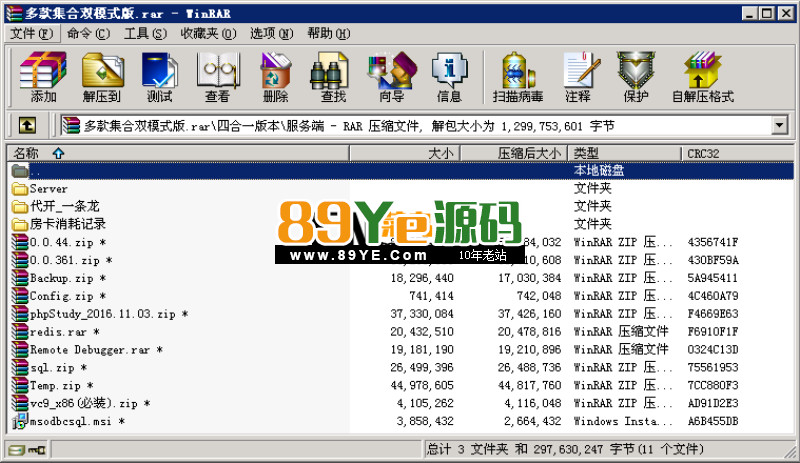Select the 房卡消耗记录 folder

[68, 224]
